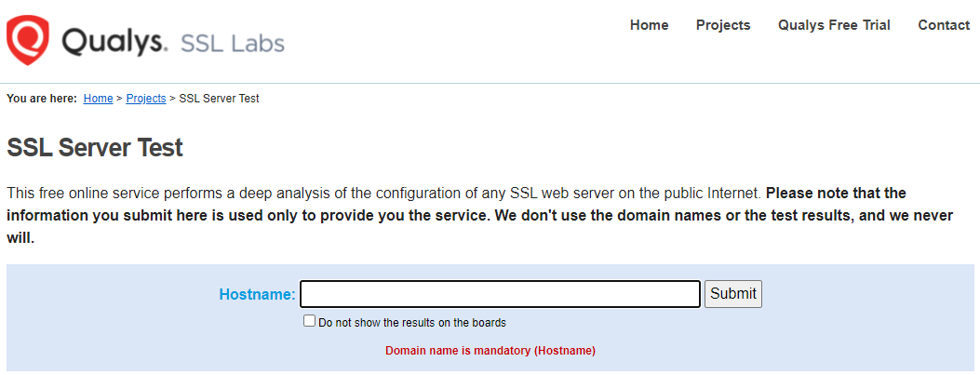Go to Projects in the top navigation
This screenshot has width=980, height=375.
click(723, 25)
